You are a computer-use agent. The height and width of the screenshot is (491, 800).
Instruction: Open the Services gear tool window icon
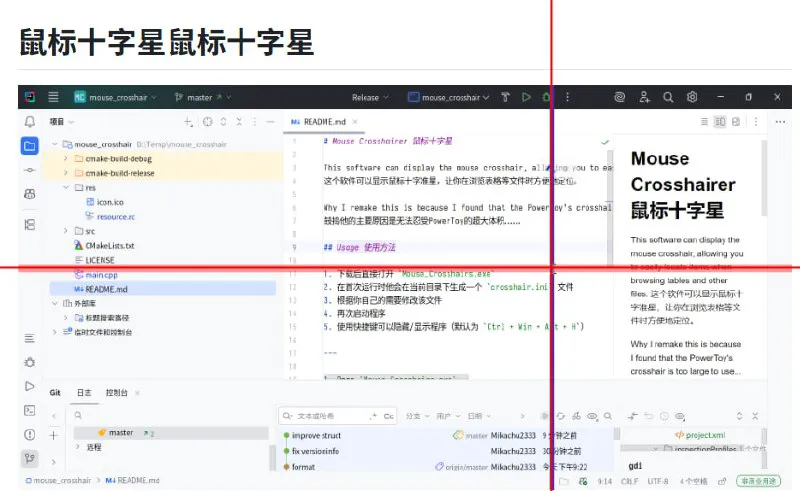click(x=30, y=362)
